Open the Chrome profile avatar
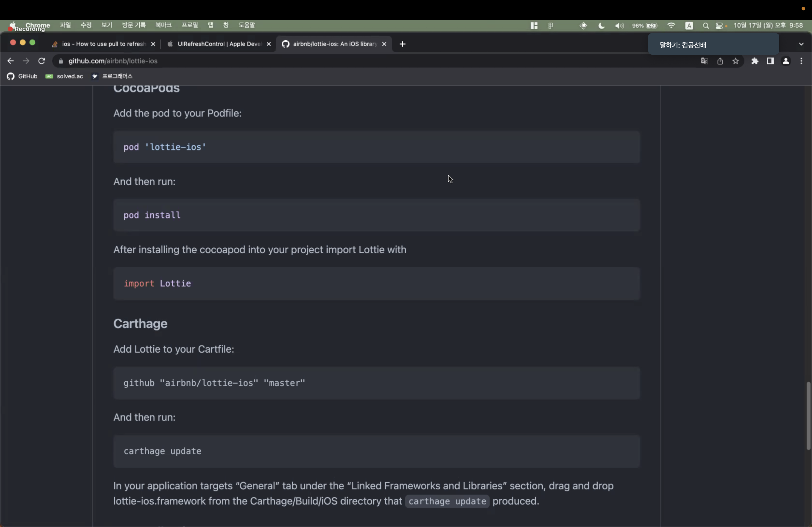This screenshot has height=527, width=812. [786, 61]
